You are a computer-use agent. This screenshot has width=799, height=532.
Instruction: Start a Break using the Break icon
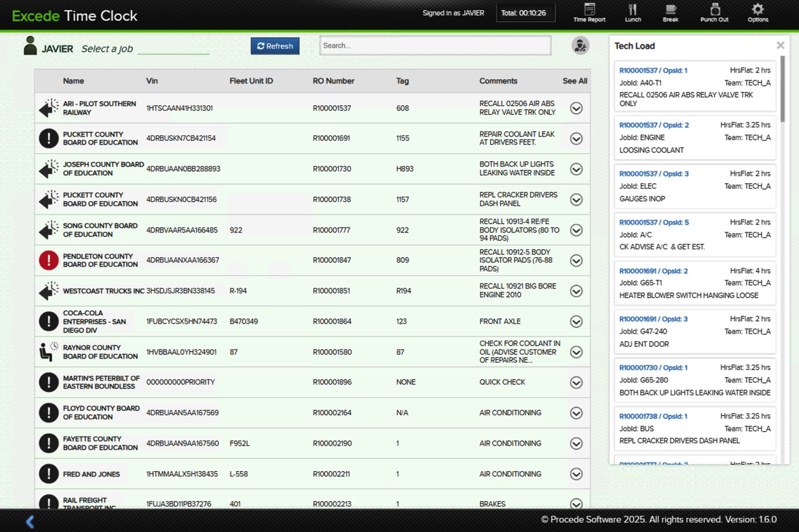(x=671, y=12)
